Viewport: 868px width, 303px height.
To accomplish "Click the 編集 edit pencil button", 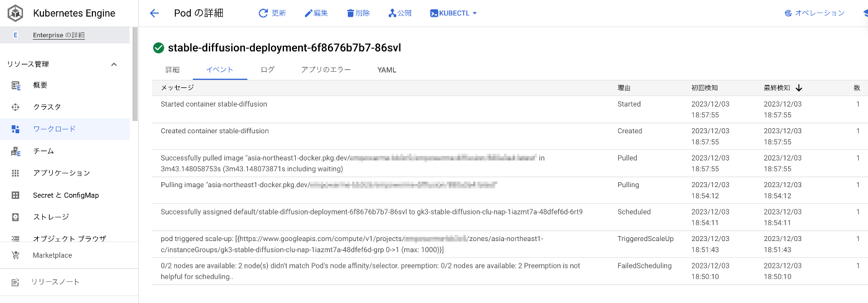I will [x=316, y=13].
